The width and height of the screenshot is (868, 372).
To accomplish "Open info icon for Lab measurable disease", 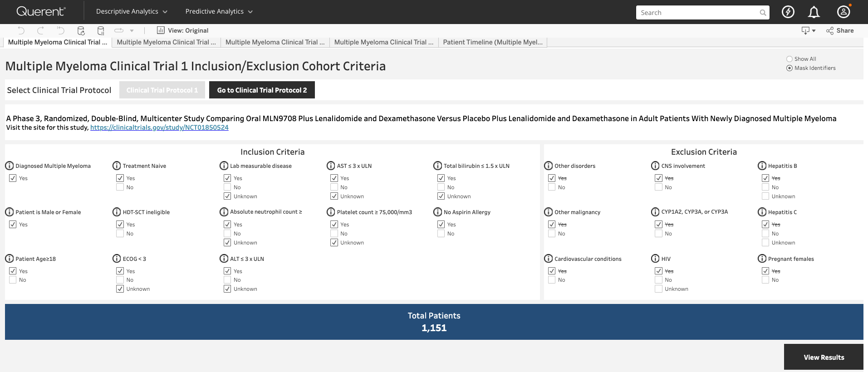I will (224, 166).
